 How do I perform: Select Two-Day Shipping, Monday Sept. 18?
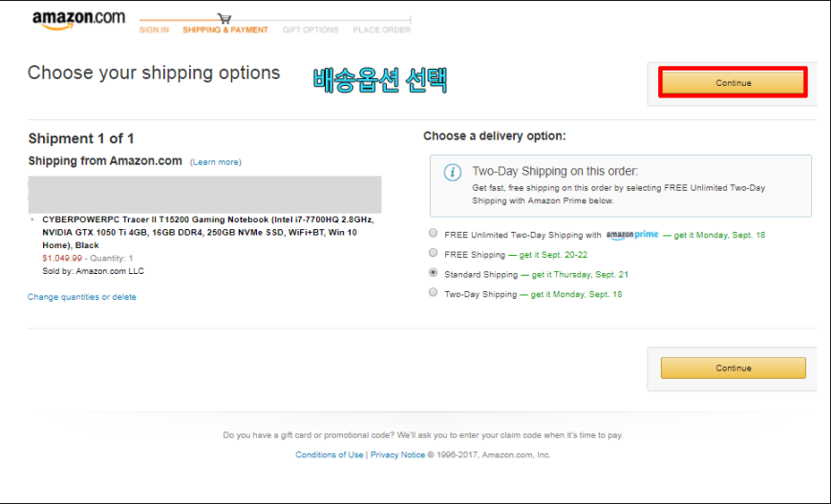click(434, 292)
